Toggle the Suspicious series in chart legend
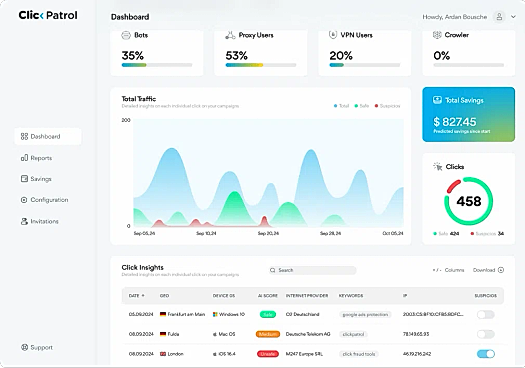The width and height of the screenshot is (525, 368). [x=387, y=106]
